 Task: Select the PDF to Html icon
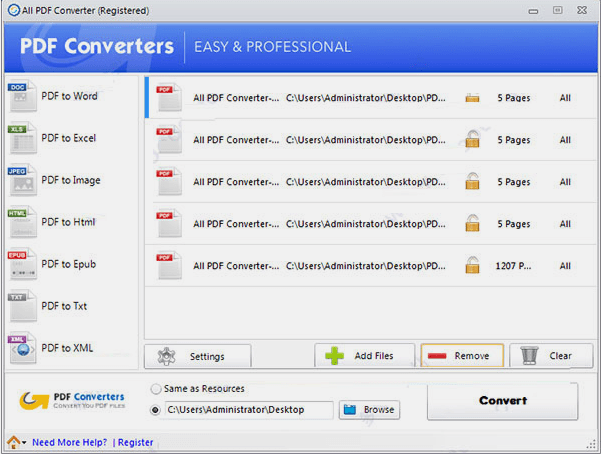pyautogui.click(x=21, y=222)
